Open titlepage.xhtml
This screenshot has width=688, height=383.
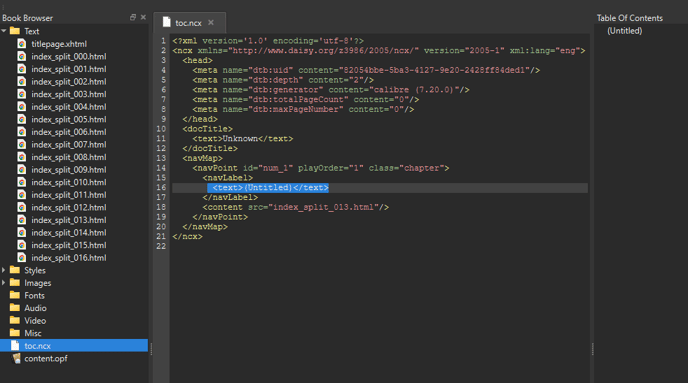tap(59, 44)
